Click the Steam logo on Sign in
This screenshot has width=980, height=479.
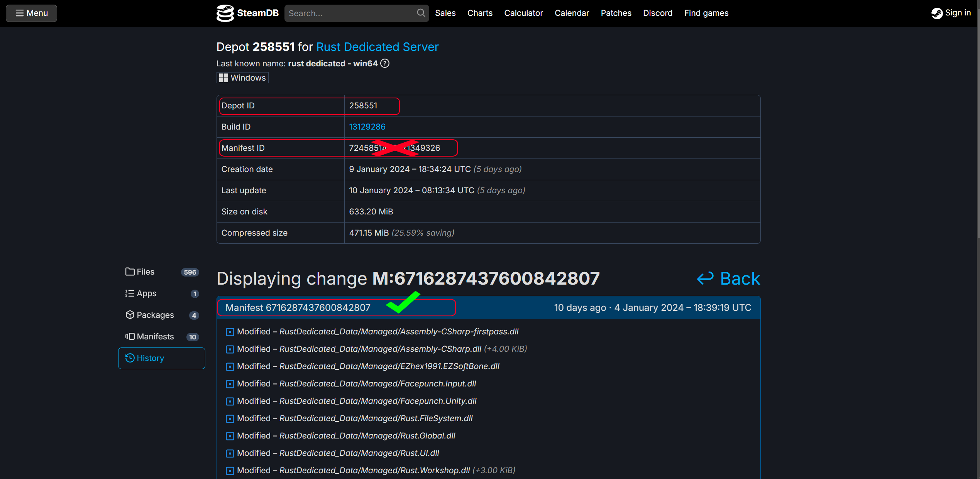pyautogui.click(x=938, y=13)
